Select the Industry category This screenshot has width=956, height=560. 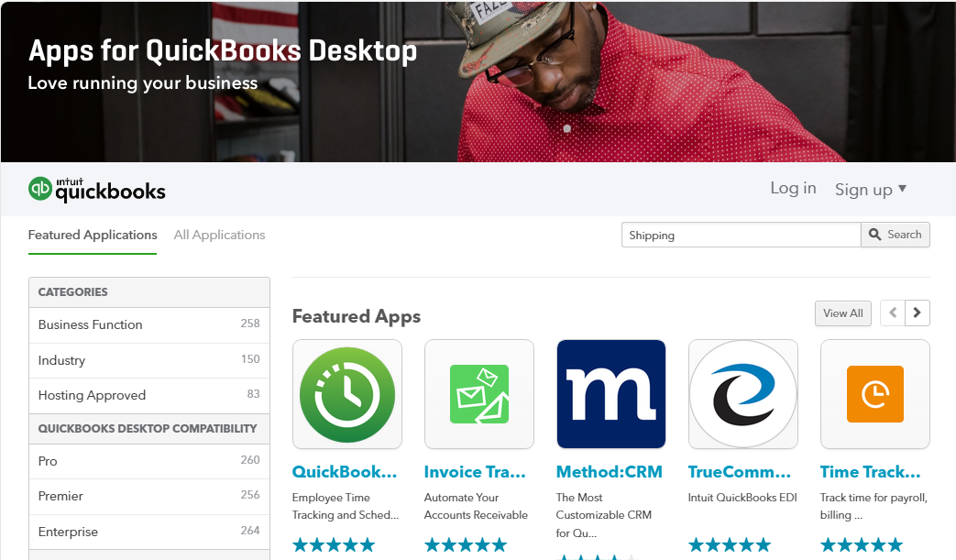(149, 360)
